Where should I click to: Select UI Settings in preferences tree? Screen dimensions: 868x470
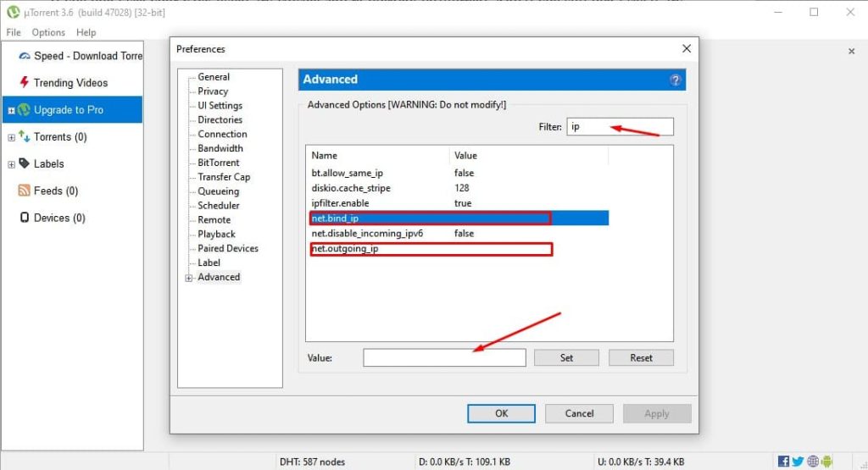pyautogui.click(x=220, y=106)
